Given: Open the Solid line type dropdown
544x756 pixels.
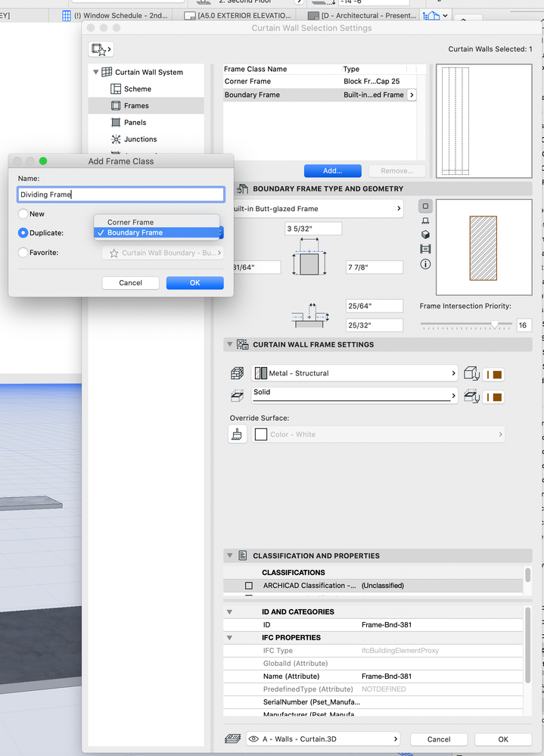Looking at the screenshot, I should pos(354,396).
